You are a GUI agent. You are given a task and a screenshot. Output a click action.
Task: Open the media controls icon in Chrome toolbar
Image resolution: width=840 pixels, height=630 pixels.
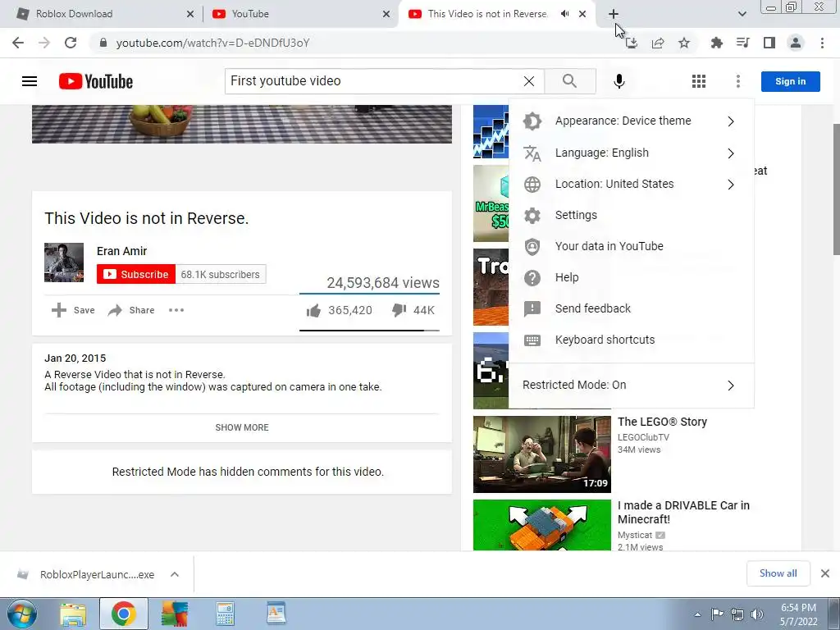pyautogui.click(x=742, y=43)
